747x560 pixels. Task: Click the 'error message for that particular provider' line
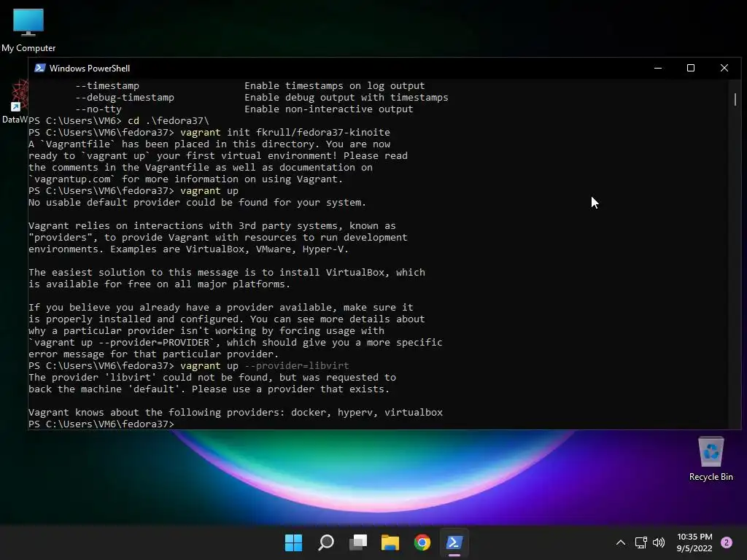[153, 354]
